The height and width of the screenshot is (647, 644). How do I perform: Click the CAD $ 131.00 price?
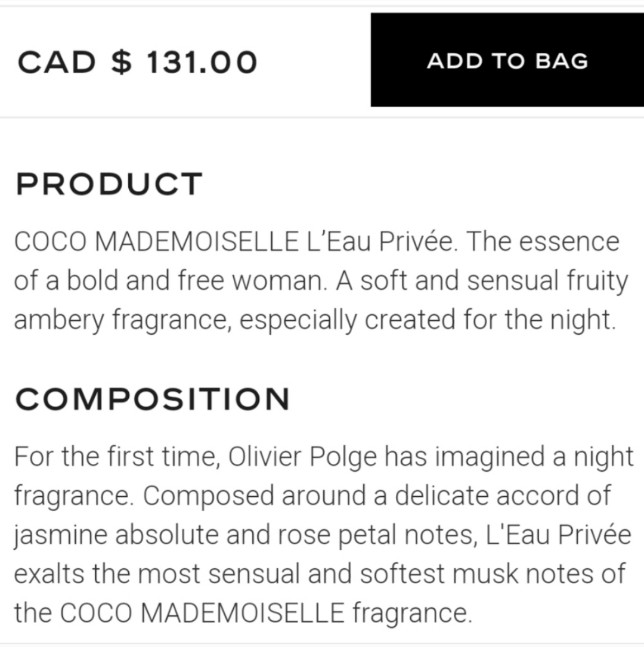point(138,62)
